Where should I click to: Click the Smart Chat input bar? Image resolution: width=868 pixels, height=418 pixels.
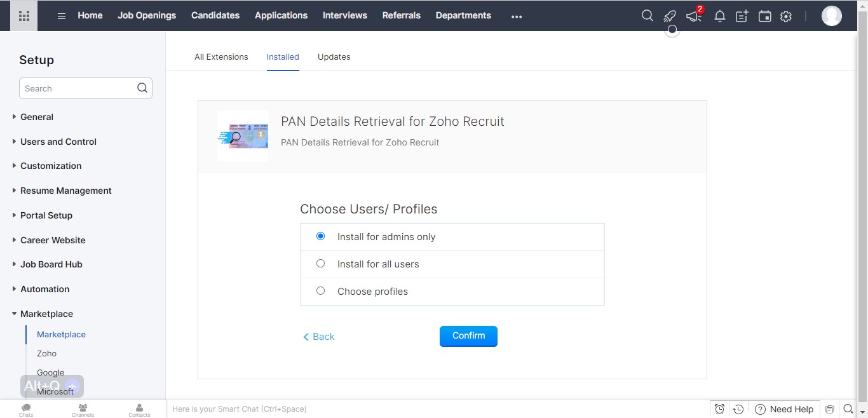tap(438, 409)
